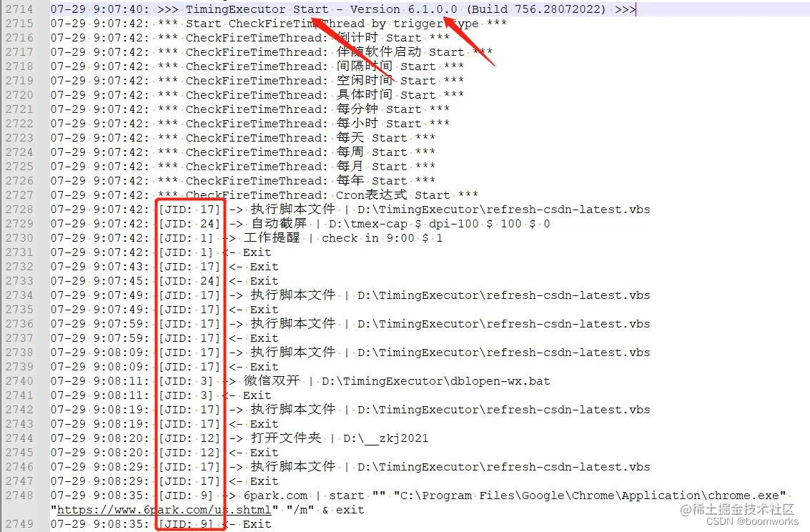
Task: Click the 工作提醒 check in 9:00 line
Action: pyautogui.click(x=247, y=238)
